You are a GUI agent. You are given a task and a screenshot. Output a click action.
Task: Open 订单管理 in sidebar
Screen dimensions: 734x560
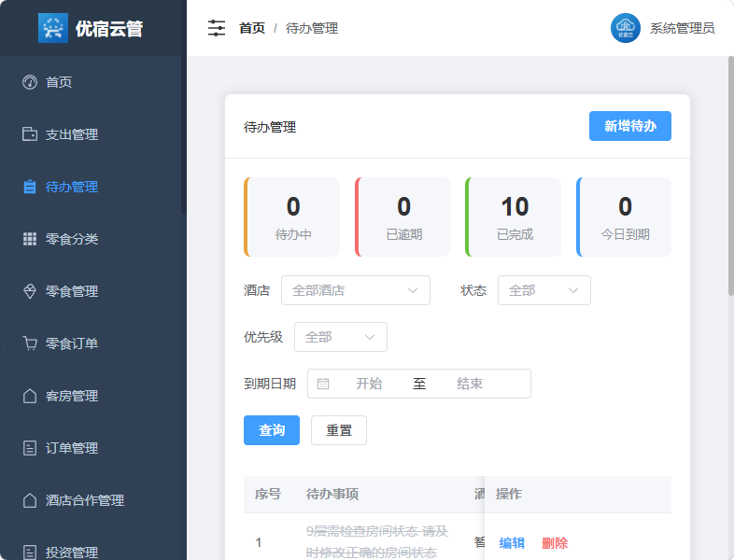pos(91,448)
